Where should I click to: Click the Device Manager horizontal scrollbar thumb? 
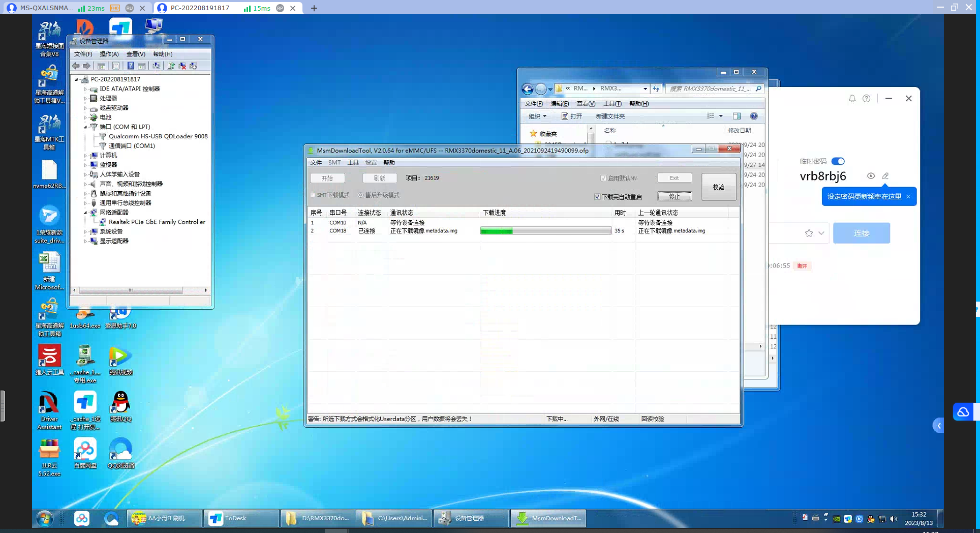coord(131,290)
